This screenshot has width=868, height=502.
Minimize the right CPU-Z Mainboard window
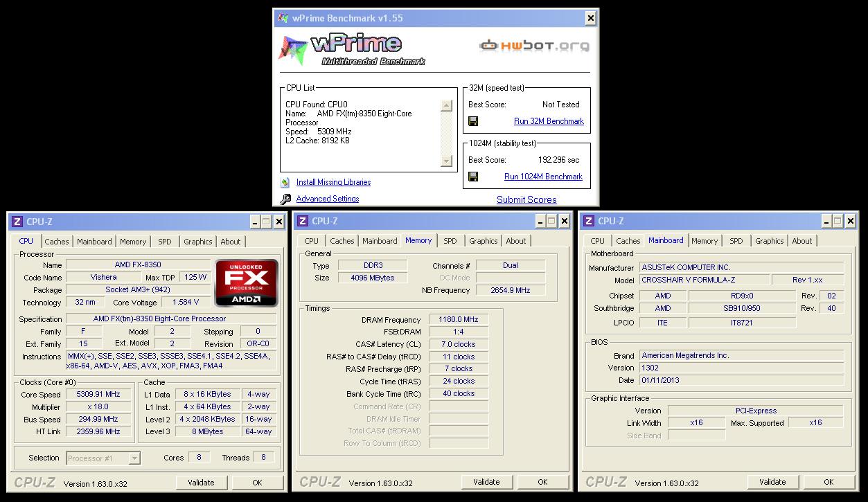[x=826, y=221]
